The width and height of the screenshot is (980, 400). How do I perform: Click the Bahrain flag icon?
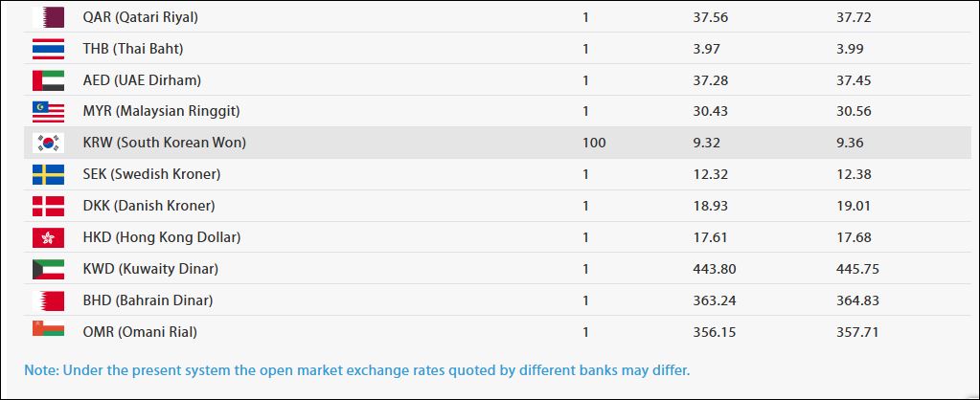[x=48, y=300]
